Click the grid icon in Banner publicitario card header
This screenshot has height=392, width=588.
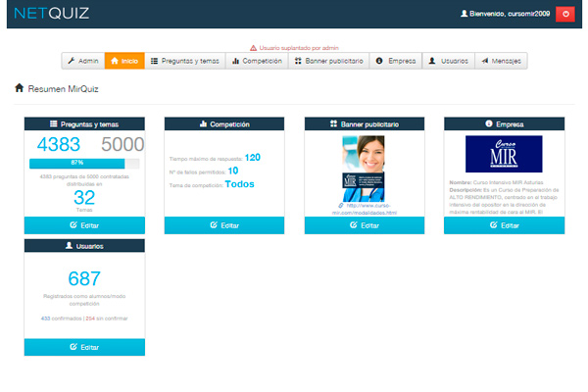(x=333, y=123)
